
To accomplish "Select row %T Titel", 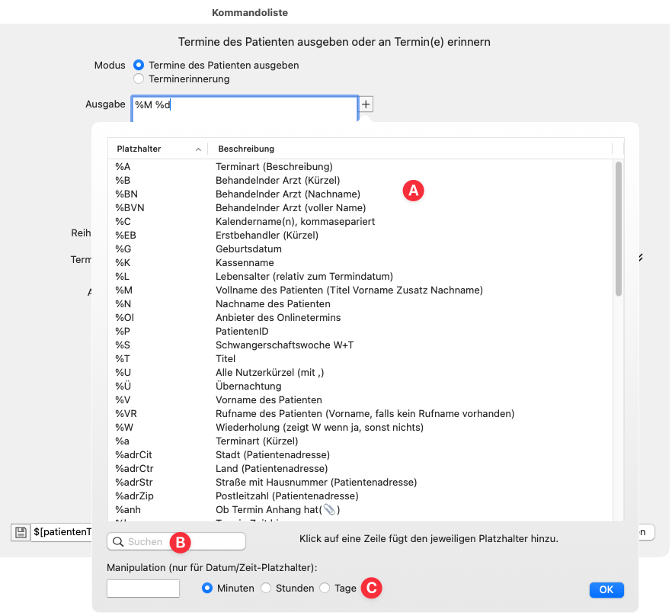I will coord(361,358).
